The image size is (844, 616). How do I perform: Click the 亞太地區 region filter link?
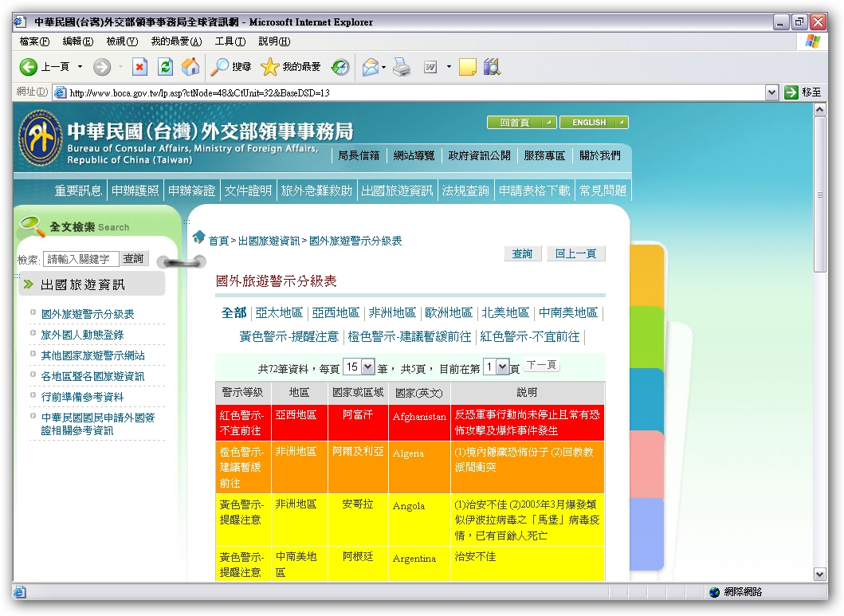(279, 312)
